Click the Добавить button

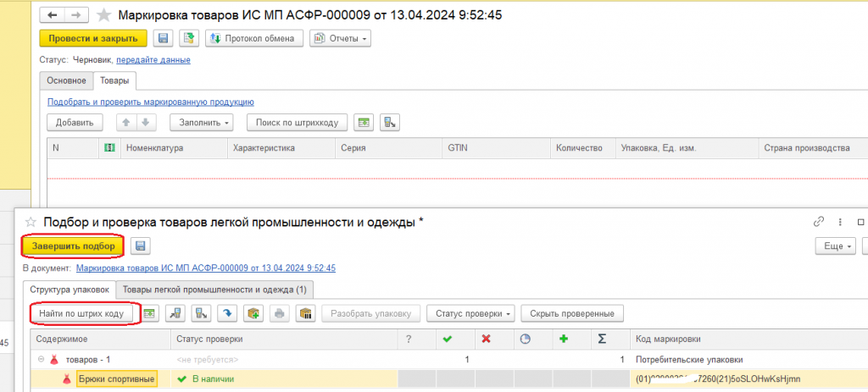[75, 122]
